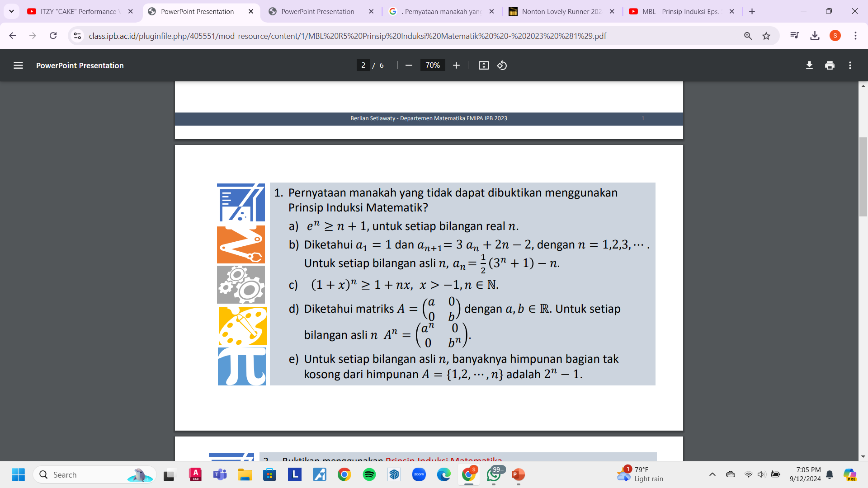The image size is (868, 488).
Task: Click the PDF rotate/refresh icon
Action: tap(502, 65)
